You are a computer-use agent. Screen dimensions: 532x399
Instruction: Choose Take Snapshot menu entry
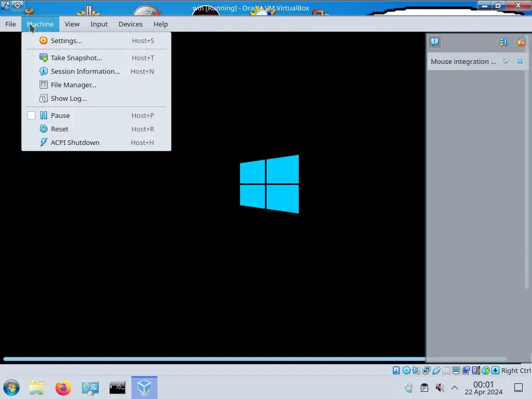[x=96, y=58]
